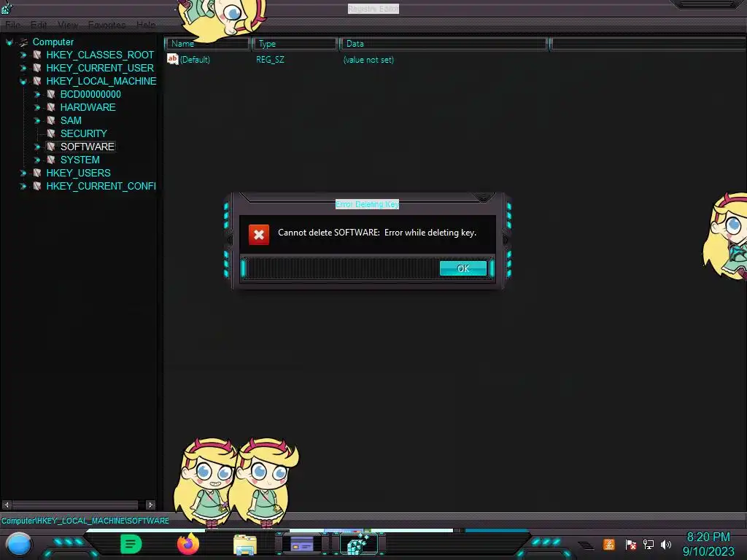Image resolution: width=747 pixels, height=560 pixels.
Task: Click the REG_SZ type cell
Action: [x=270, y=60]
